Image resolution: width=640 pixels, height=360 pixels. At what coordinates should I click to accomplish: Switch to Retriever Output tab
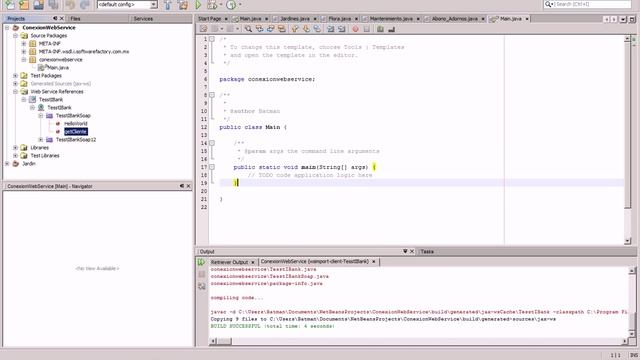click(x=229, y=262)
